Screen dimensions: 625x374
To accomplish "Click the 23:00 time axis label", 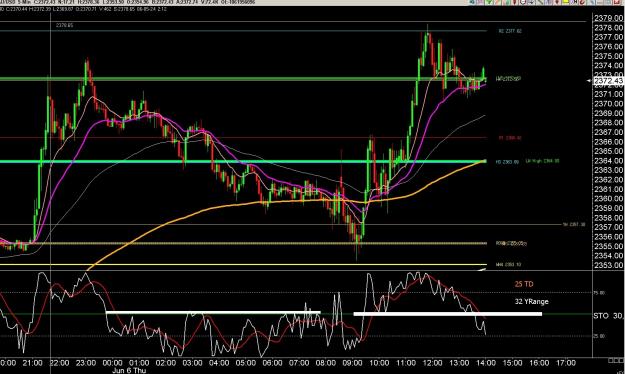I will pyautogui.click(x=86, y=363).
